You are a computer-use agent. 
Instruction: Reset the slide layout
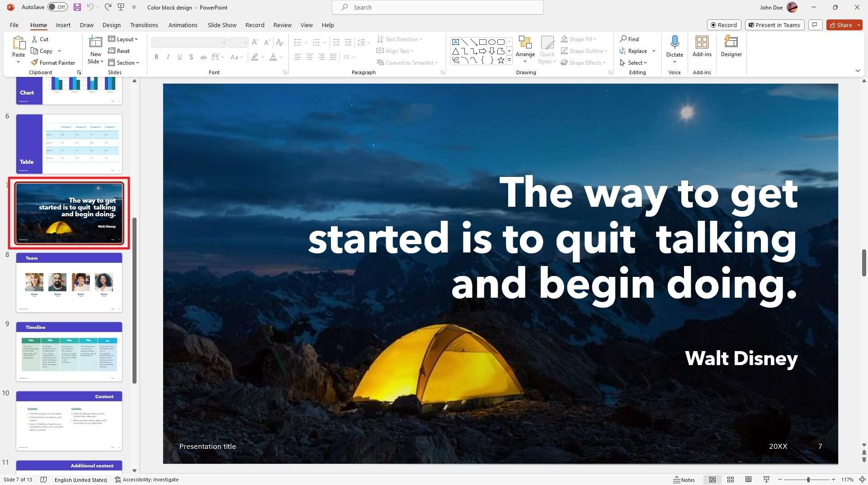(119, 51)
